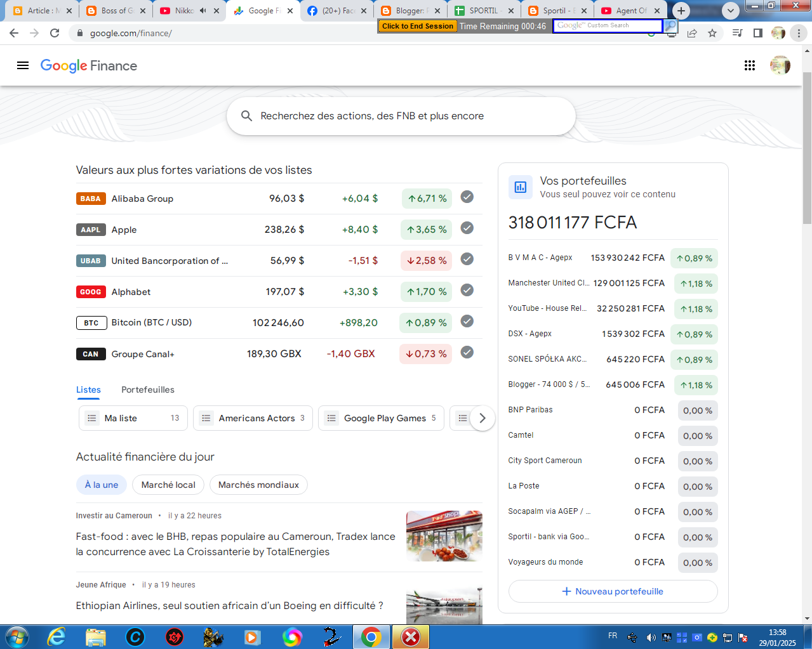812x649 pixels.
Task: Open the Google account avatar on the page
Action: pyautogui.click(x=780, y=65)
